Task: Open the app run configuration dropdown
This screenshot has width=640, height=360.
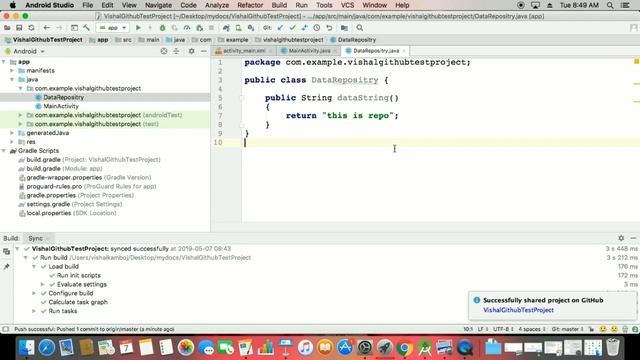Action: [113, 28]
